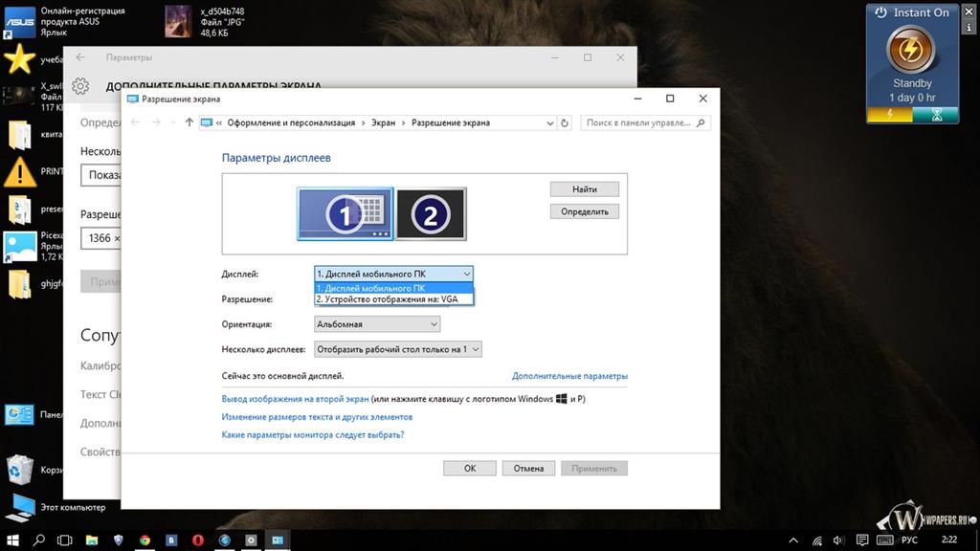The width and height of the screenshot is (980, 551).
Task: Click the refresh icon next to the address bar
Action: pos(564,122)
